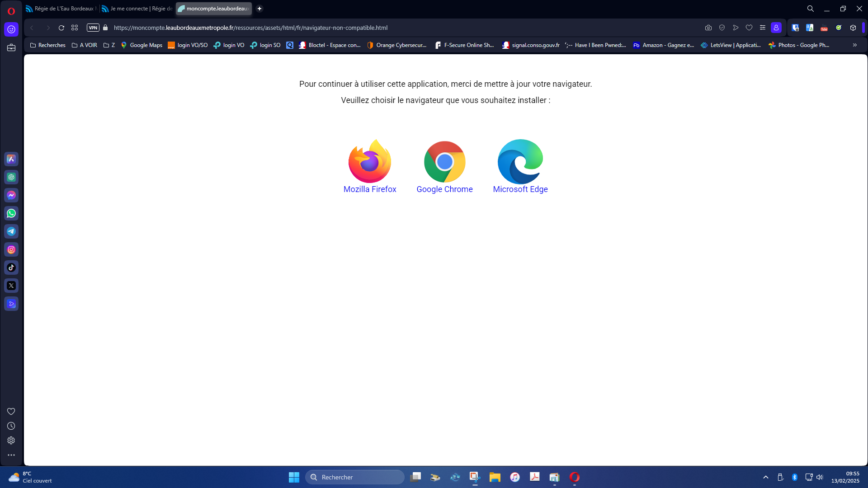
Task: Open browsing history clock icon
Action: point(11,426)
